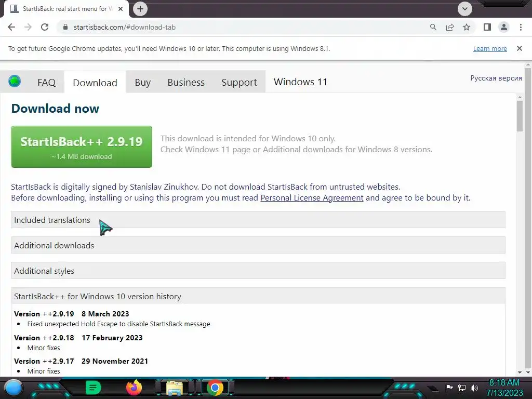Click the inner page scrollbar thumb
532x399 pixels.
(x=520, y=116)
